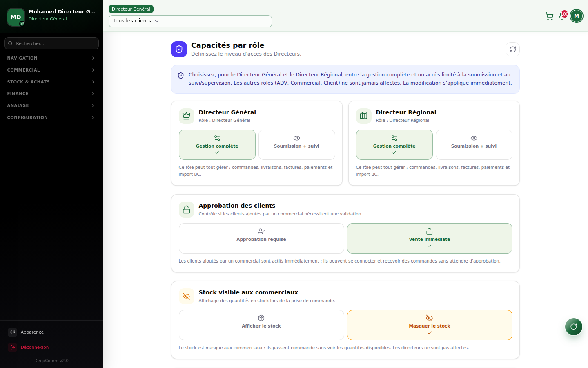
Task: Open the M user avatar menu
Action: point(577,16)
